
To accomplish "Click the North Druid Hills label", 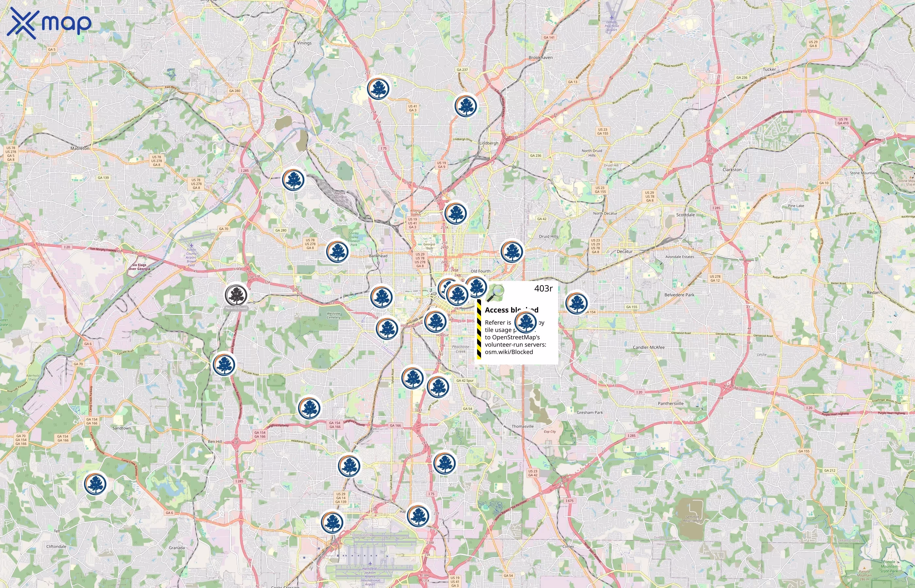I will 592,153.
